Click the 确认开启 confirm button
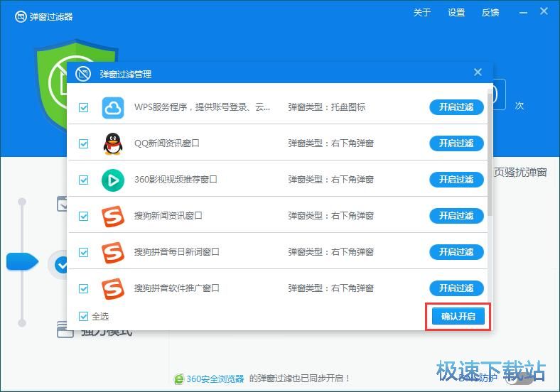Viewport: 560px width, 392px height. 458,316
